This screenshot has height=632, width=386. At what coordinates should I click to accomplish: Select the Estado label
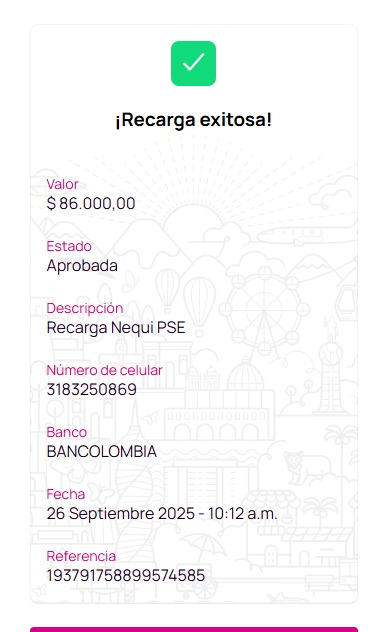tap(69, 246)
